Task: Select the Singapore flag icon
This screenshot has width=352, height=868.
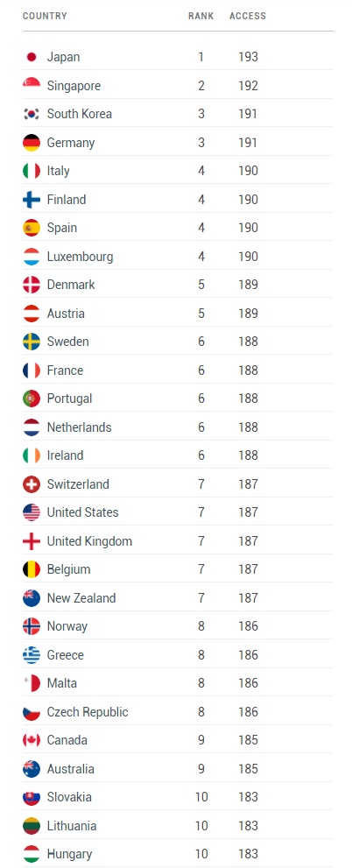Action: click(32, 86)
